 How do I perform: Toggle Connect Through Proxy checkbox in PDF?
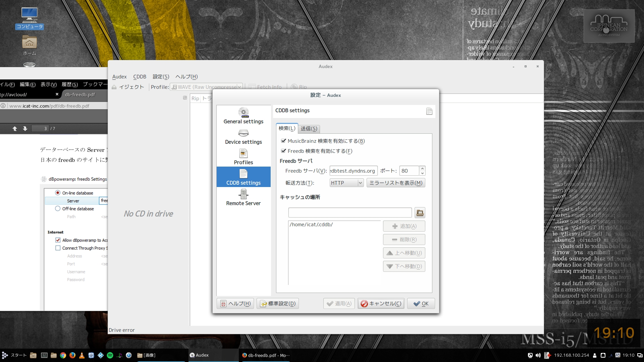click(x=58, y=248)
